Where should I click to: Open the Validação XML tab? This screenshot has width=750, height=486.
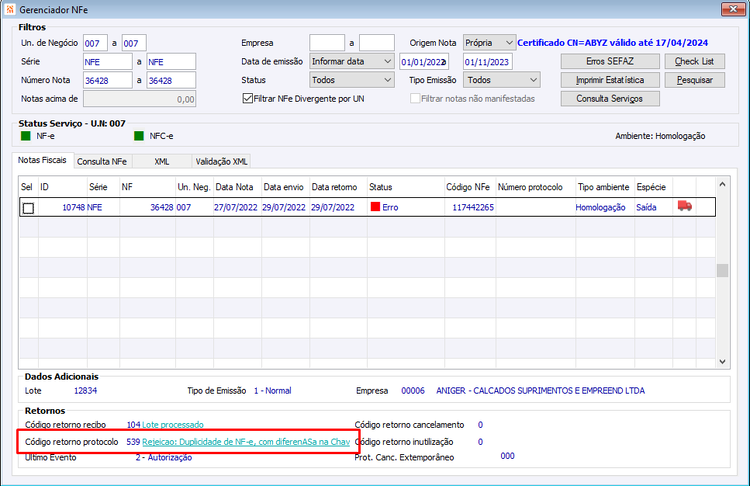pos(221,162)
